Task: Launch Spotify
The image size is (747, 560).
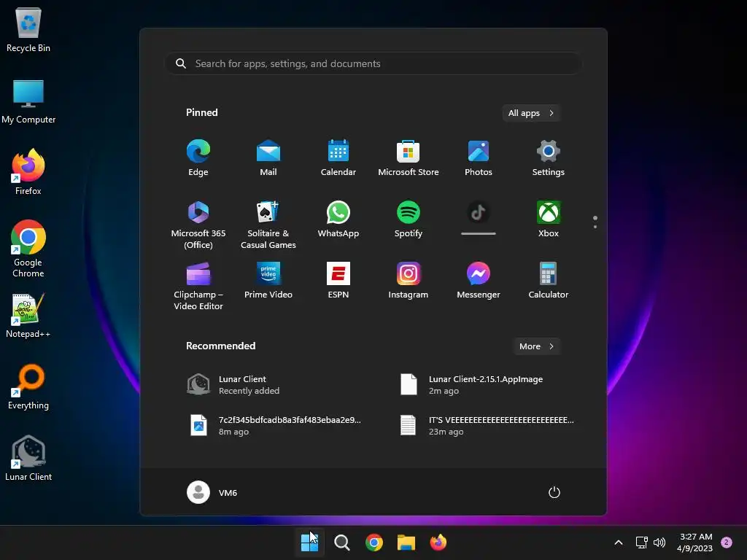Action: click(409, 219)
